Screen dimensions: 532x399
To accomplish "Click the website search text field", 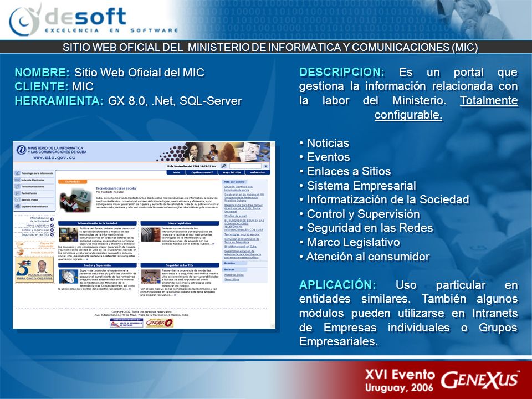I will click(x=245, y=166).
